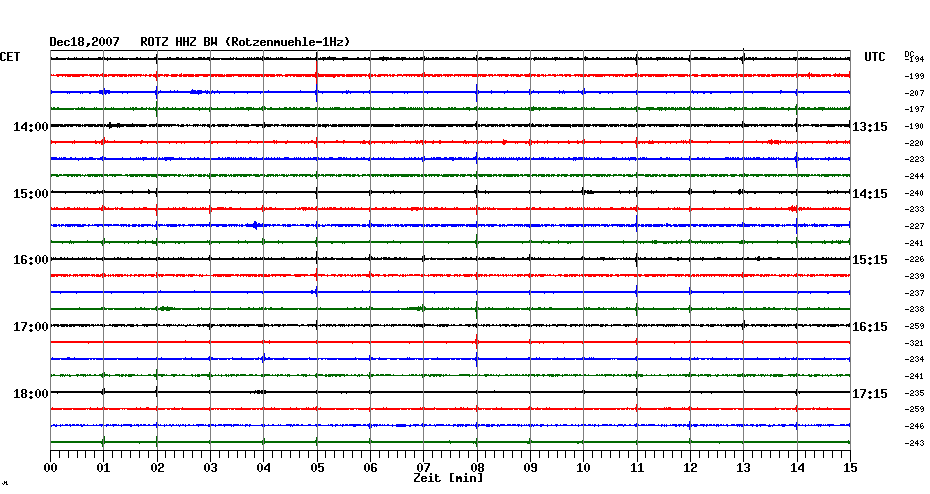Image resolution: width=930 pixels, height=494 pixels.
Task: Click minute tick label '03'
Action: pyautogui.click(x=211, y=468)
